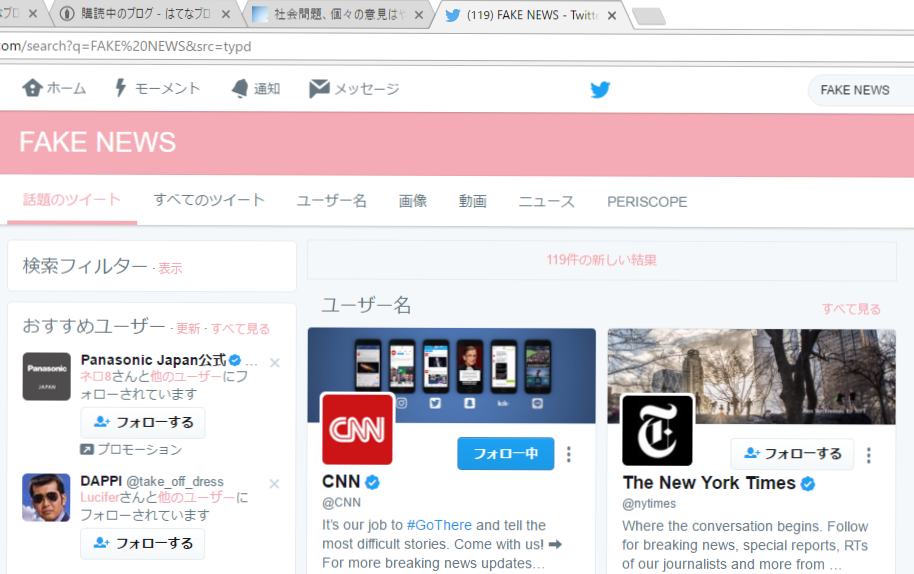This screenshot has width=914, height=574.
Task: Click Panasonic Japan verified badge
Action: pos(235,360)
